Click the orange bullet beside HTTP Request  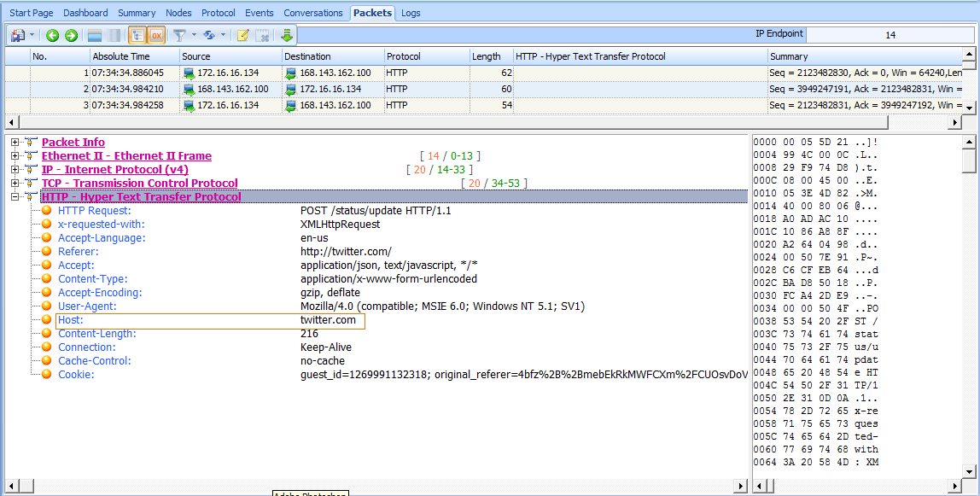46,211
